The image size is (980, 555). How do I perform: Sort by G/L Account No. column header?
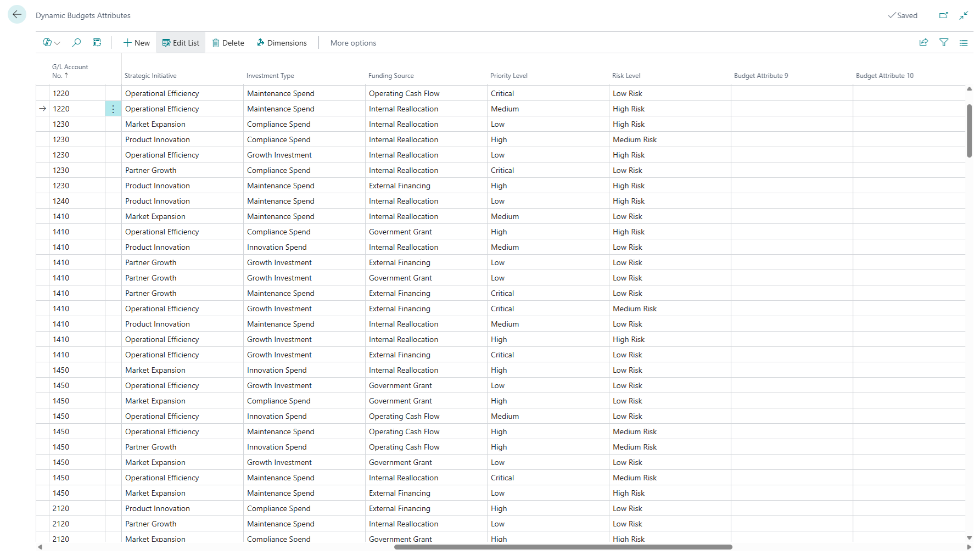[x=70, y=71]
